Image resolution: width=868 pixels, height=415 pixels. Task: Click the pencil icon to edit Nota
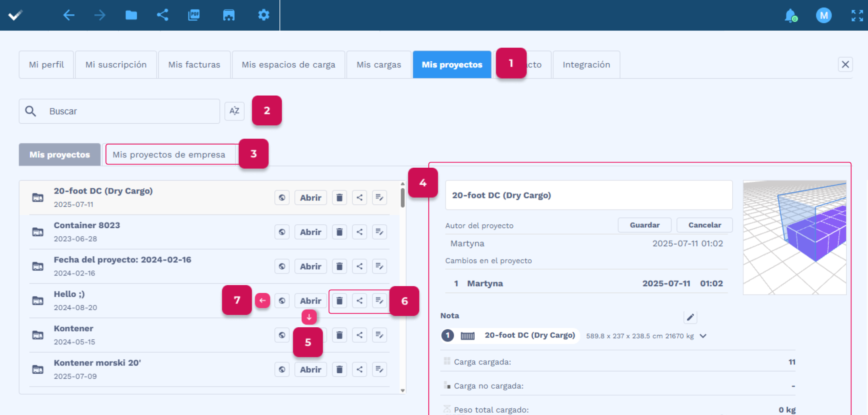(x=690, y=317)
